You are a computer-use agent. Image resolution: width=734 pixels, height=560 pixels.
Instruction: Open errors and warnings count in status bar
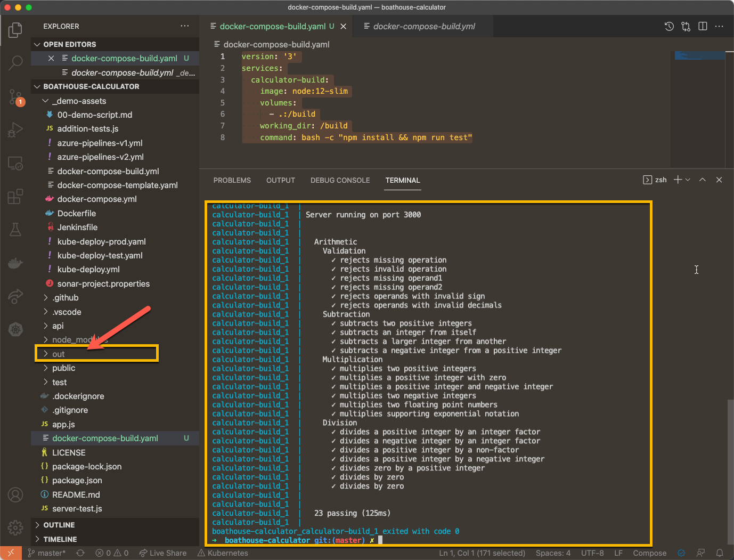tap(112, 553)
